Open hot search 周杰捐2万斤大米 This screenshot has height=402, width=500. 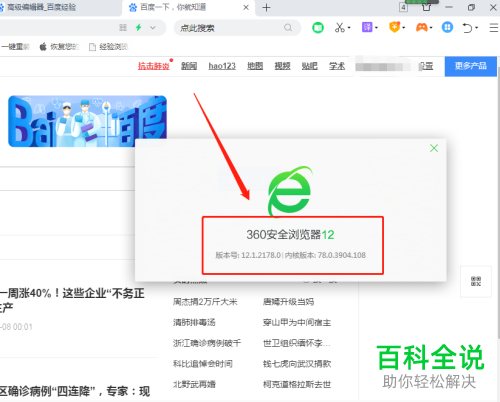click(x=205, y=302)
